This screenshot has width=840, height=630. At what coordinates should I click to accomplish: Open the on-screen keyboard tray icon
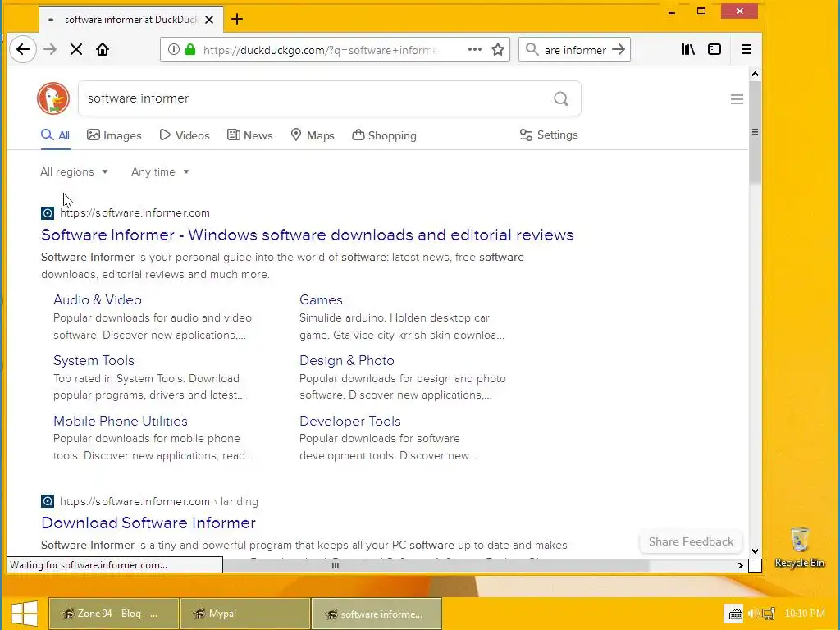click(735, 614)
